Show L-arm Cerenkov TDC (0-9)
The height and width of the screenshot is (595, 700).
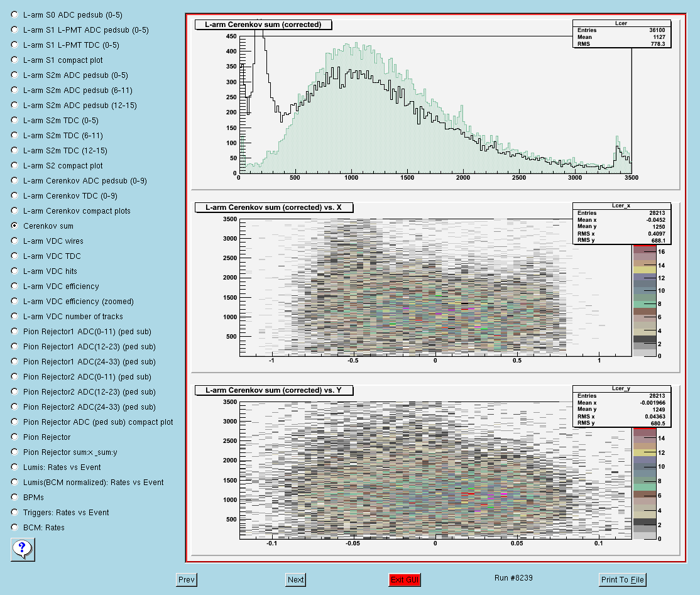14,195
